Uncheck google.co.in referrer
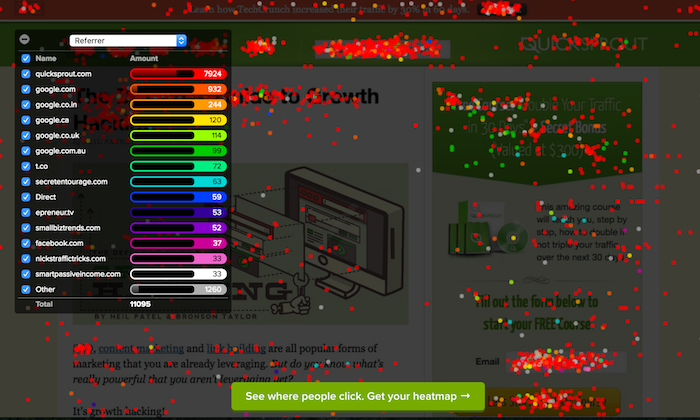 tap(26, 104)
